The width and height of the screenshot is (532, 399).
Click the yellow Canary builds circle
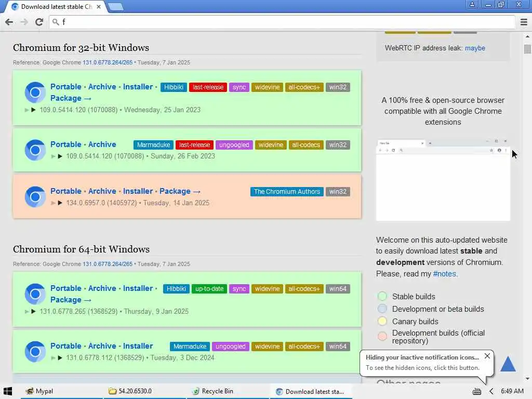pyautogui.click(x=382, y=321)
